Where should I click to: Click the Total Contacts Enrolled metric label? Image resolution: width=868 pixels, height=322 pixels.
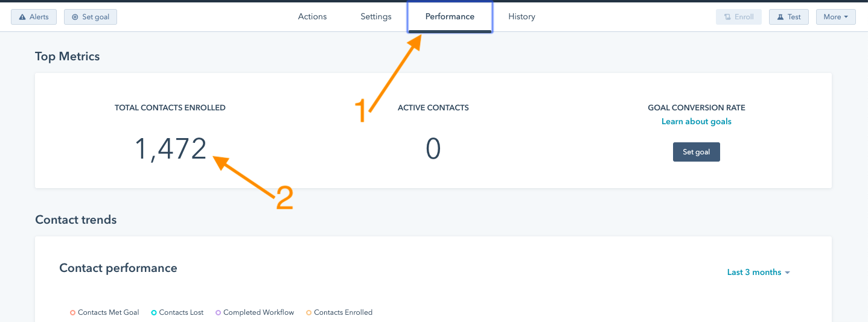point(170,108)
